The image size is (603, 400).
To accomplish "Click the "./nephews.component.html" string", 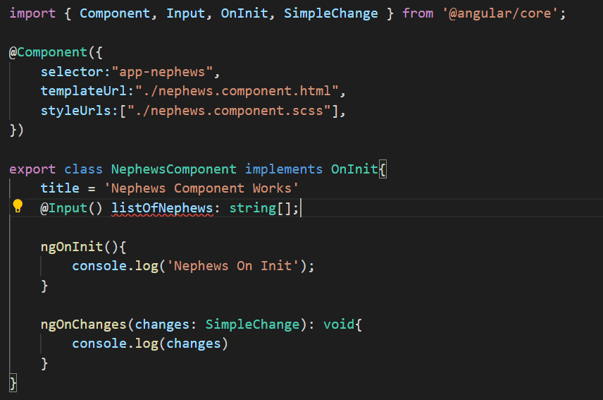I will [237, 91].
